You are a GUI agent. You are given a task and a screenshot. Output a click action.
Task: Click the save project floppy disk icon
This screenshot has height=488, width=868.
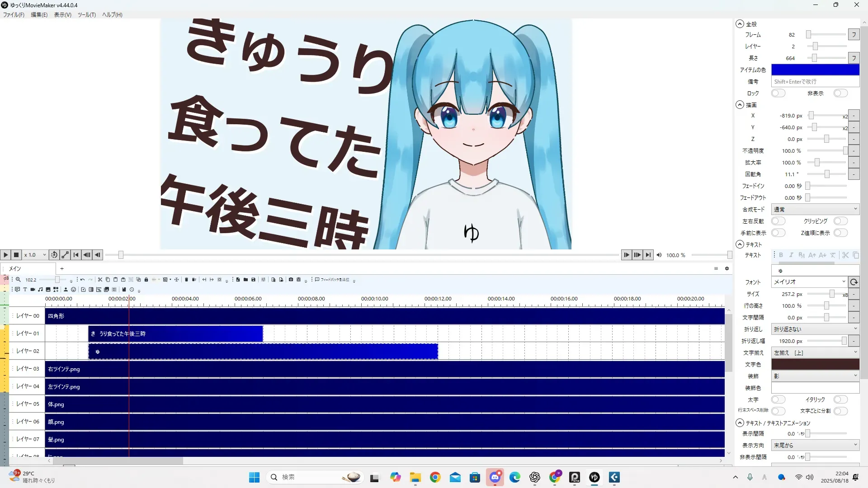(253, 280)
